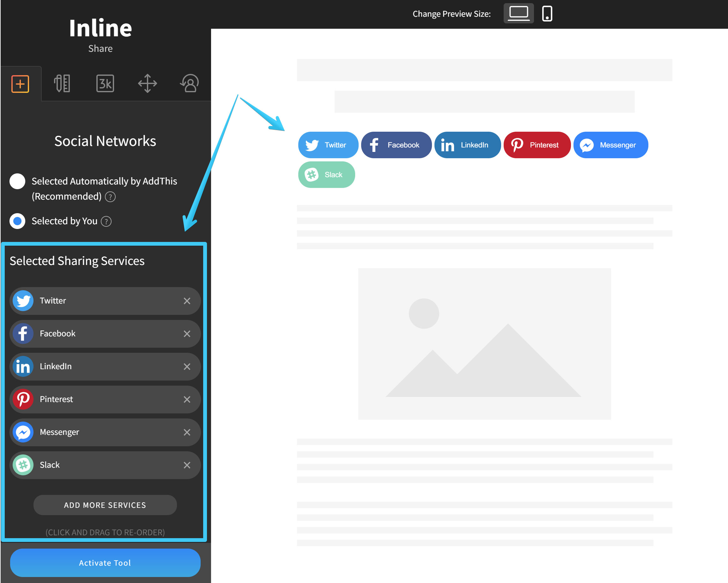
Task: Select the Pinterest row in services list
Action: point(101,400)
